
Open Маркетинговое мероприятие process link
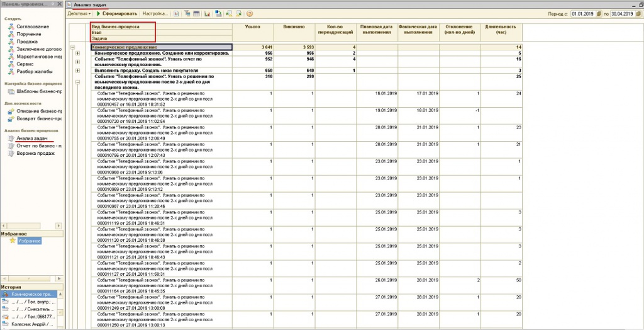pos(39,57)
